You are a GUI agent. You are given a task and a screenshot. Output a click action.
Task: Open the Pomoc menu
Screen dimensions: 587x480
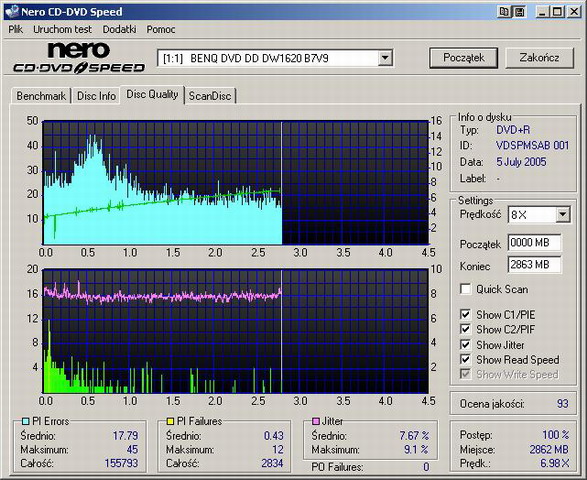click(x=161, y=29)
